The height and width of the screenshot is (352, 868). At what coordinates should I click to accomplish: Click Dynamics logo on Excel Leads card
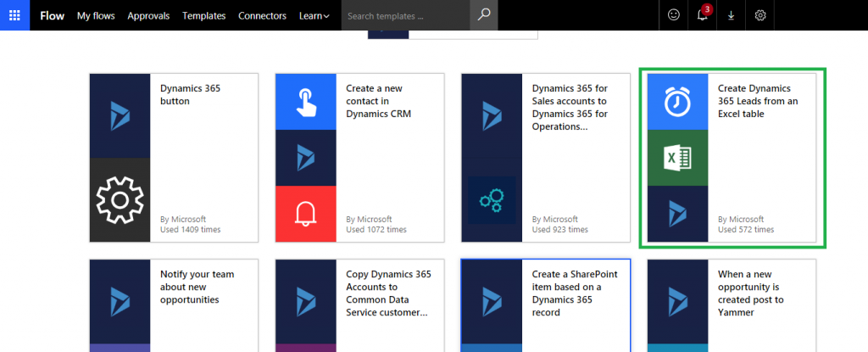(677, 214)
